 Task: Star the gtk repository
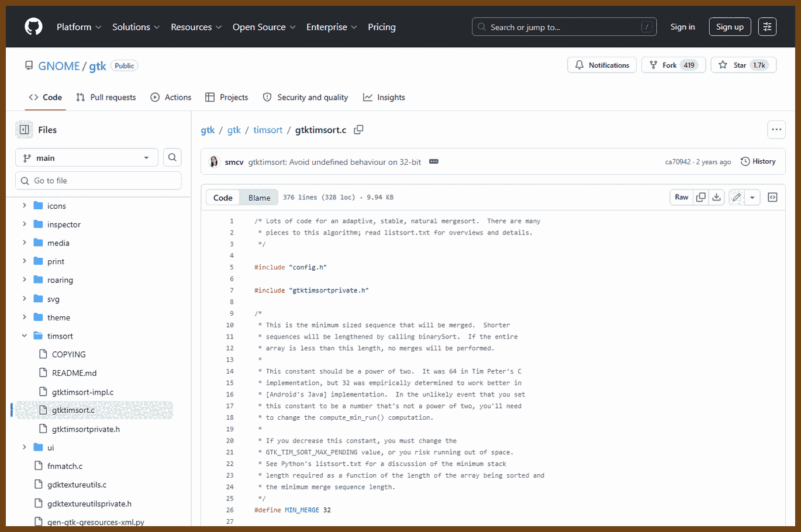743,65
